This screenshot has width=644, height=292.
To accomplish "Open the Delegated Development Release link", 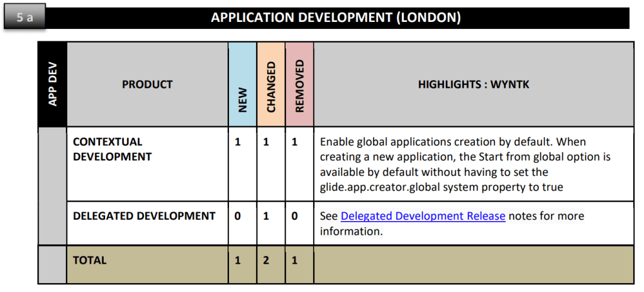I will (x=423, y=216).
